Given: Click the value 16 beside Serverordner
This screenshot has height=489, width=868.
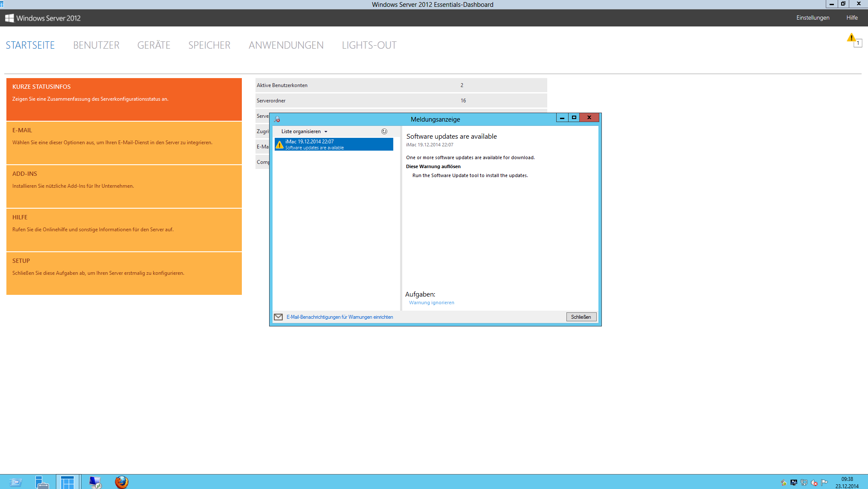Looking at the screenshot, I should (463, 101).
